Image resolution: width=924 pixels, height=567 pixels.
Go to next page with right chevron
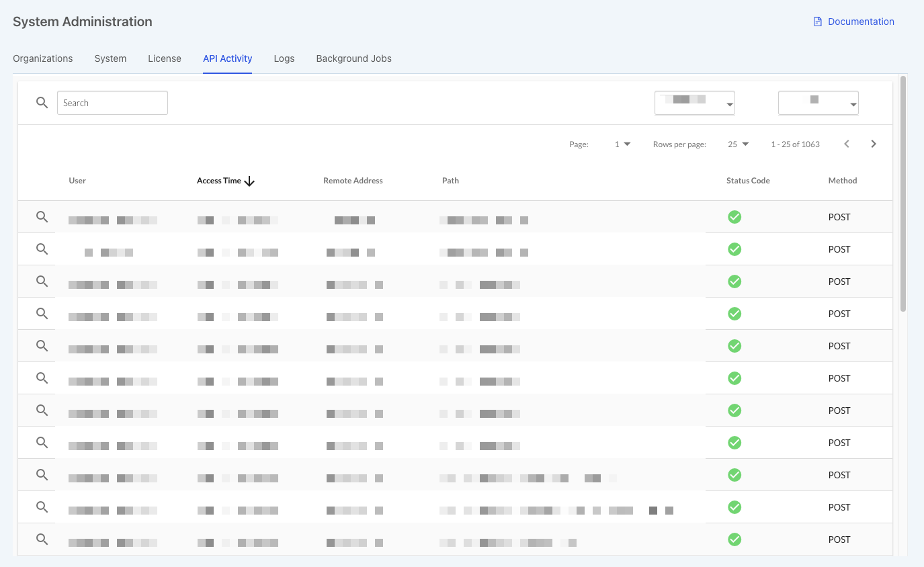(x=874, y=144)
